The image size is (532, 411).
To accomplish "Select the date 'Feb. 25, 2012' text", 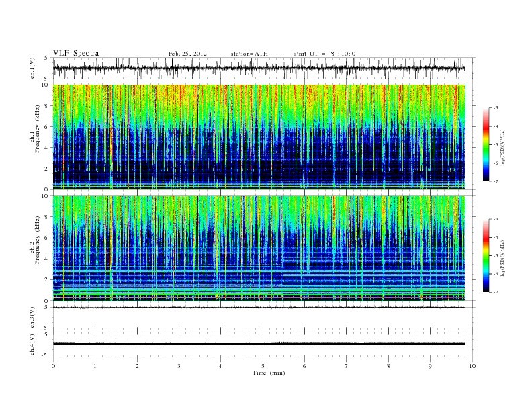I will point(187,54).
